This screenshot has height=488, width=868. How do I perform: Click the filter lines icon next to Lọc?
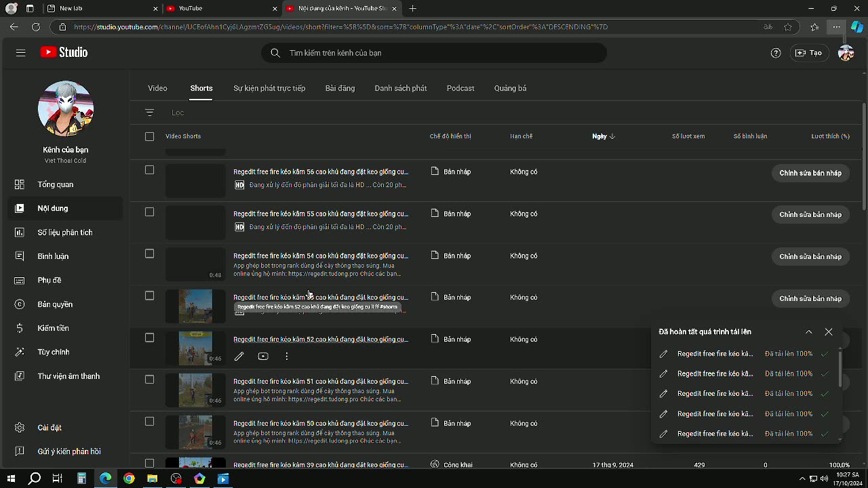150,113
